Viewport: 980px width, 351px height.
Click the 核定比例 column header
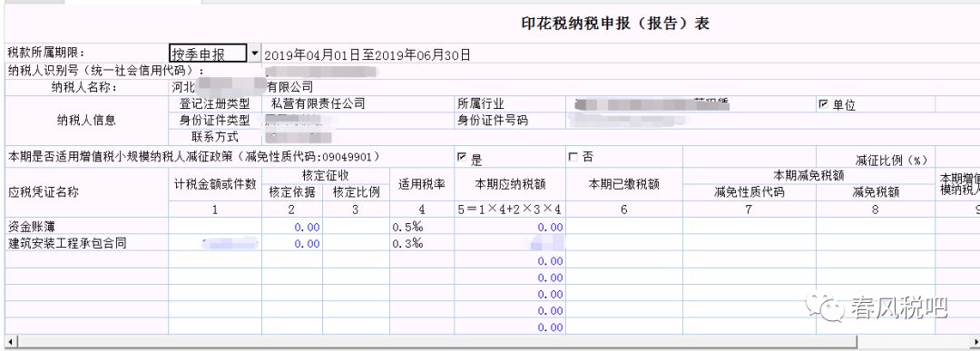pos(357,192)
